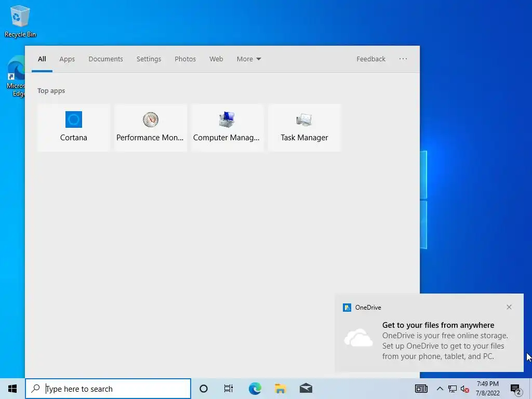Switch to the Apps search tab
This screenshot has width=532, height=399.
pyautogui.click(x=67, y=59)
